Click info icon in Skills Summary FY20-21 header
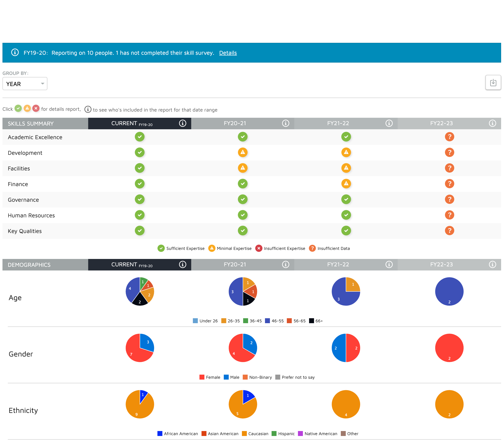Screen dimensions: 504x444 pos(286,123)
